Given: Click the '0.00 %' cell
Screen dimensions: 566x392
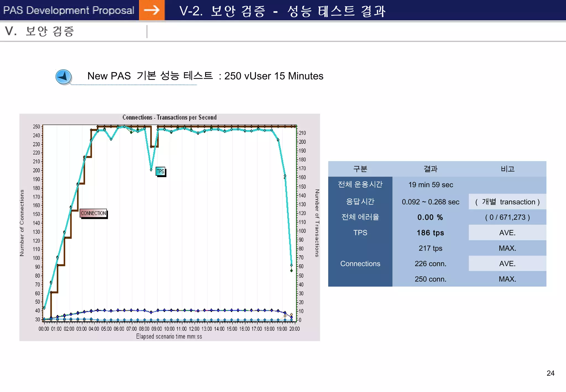Looking at the screenshot, I should 430,217.
